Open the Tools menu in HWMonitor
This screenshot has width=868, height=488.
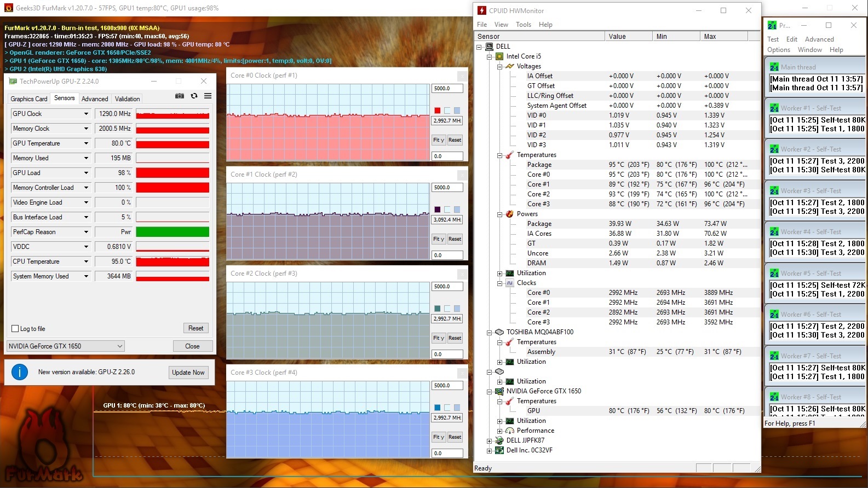[x=524, y=25]
